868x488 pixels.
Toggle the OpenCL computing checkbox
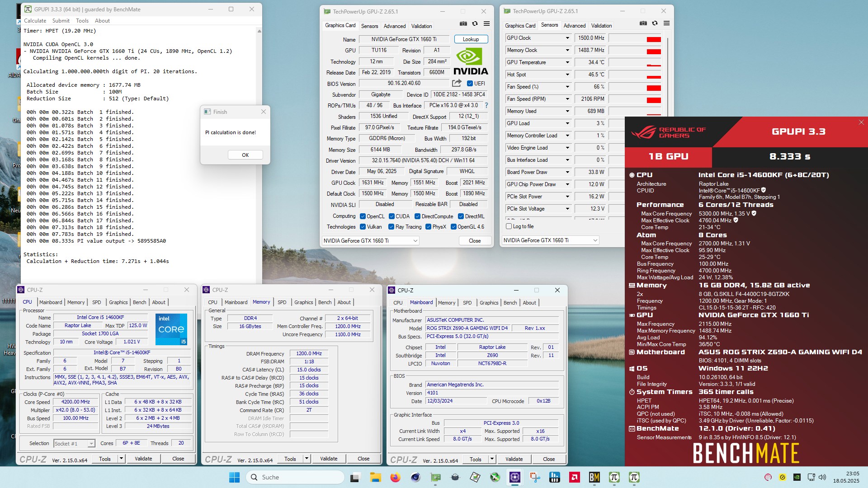click(x=363, y=216)
